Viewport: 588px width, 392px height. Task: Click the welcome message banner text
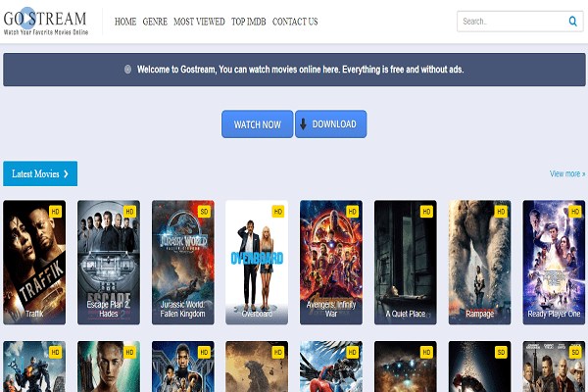(301, 70)
